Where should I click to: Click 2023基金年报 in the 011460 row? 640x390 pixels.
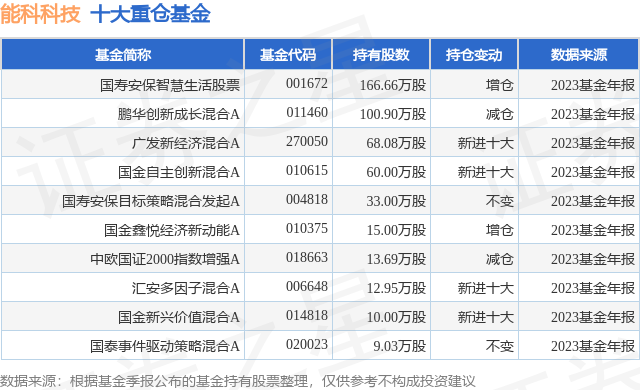(593, 114)
